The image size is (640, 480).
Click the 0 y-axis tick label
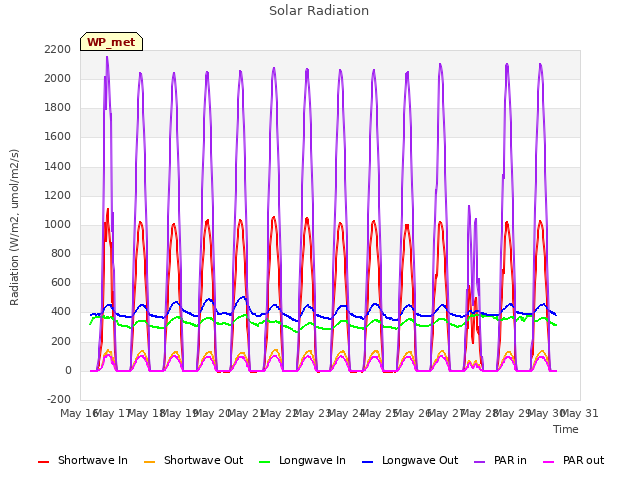pos(68,371)
